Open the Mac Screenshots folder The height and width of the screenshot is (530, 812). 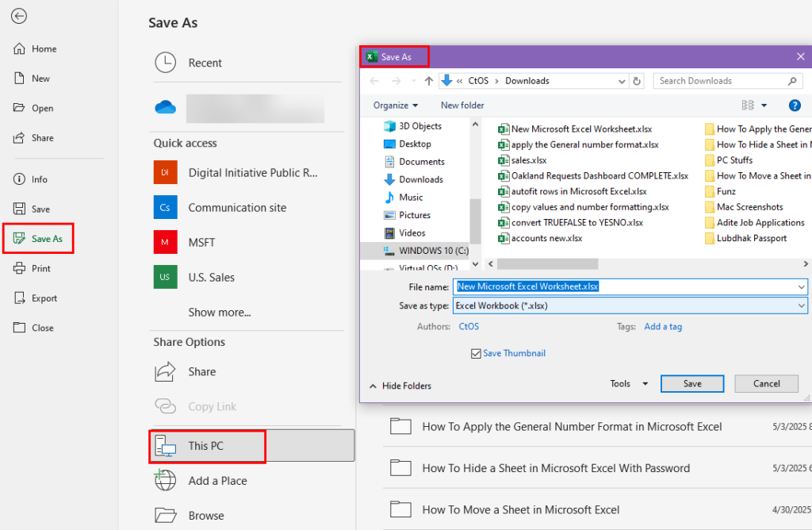[x=744, y=207]
